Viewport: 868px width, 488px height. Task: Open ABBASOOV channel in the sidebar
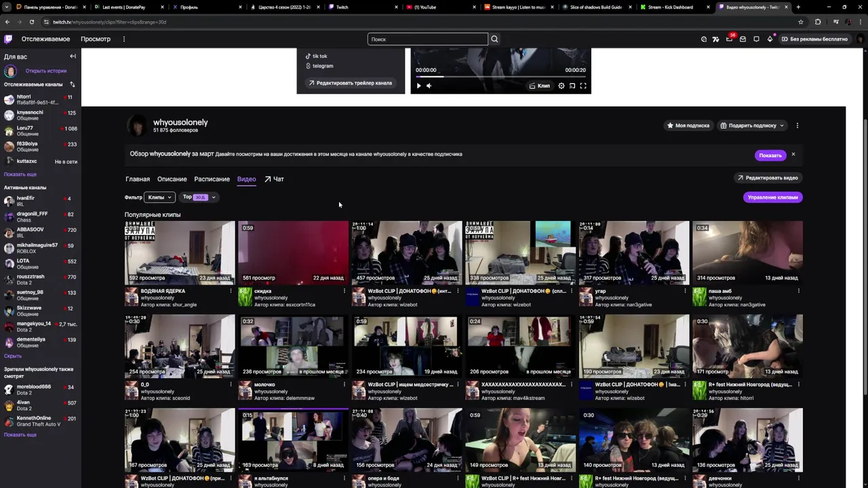[41, 232]
